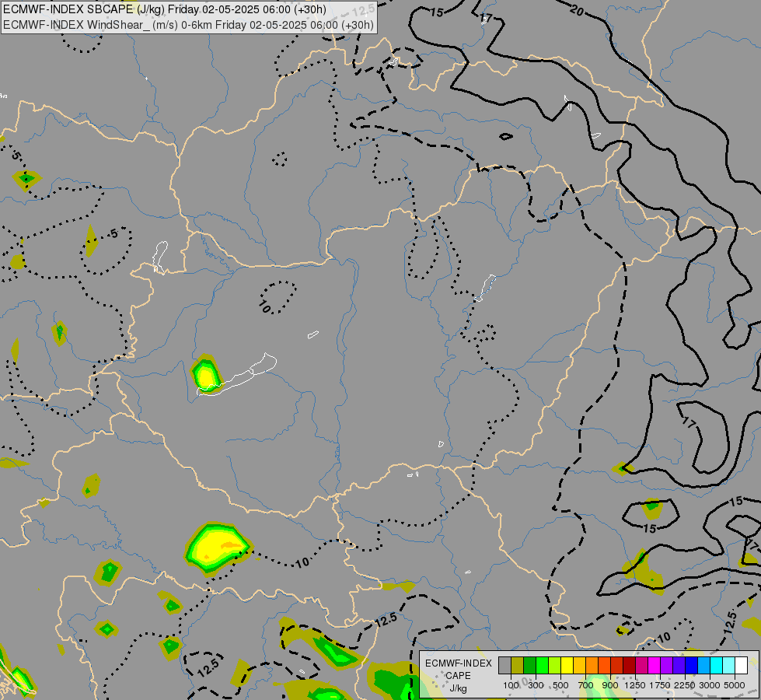Select the brick red swatch right of the 900 tick
This screenshot has height=700, width=761.
pyautogui.click(x=617, y=665)
